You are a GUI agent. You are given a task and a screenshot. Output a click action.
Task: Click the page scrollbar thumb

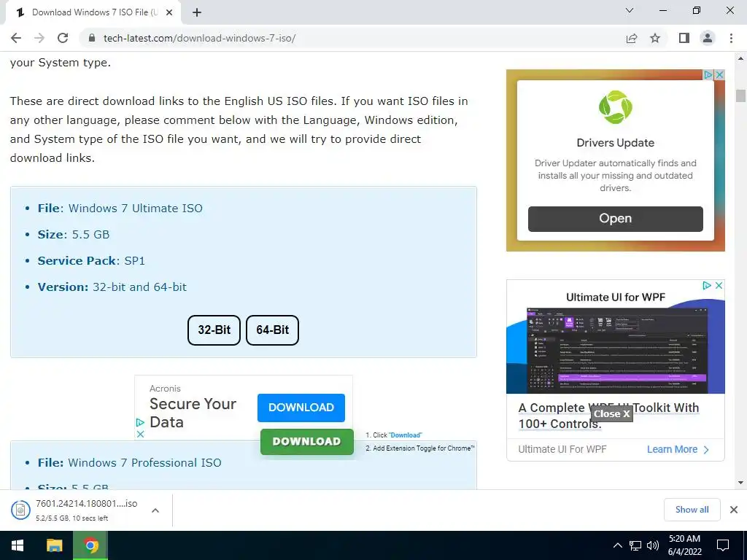coord(740,96)
